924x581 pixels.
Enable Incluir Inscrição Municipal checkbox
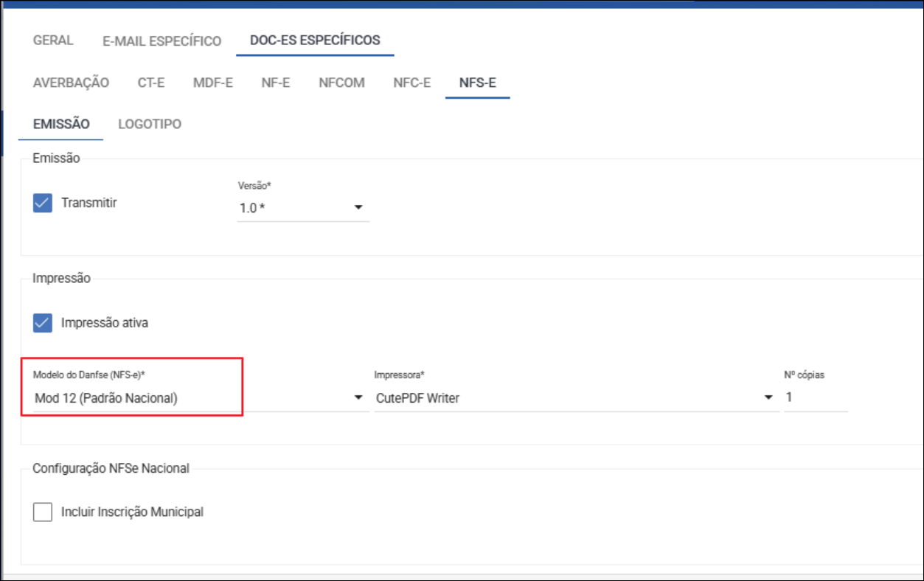pos(43,512)
